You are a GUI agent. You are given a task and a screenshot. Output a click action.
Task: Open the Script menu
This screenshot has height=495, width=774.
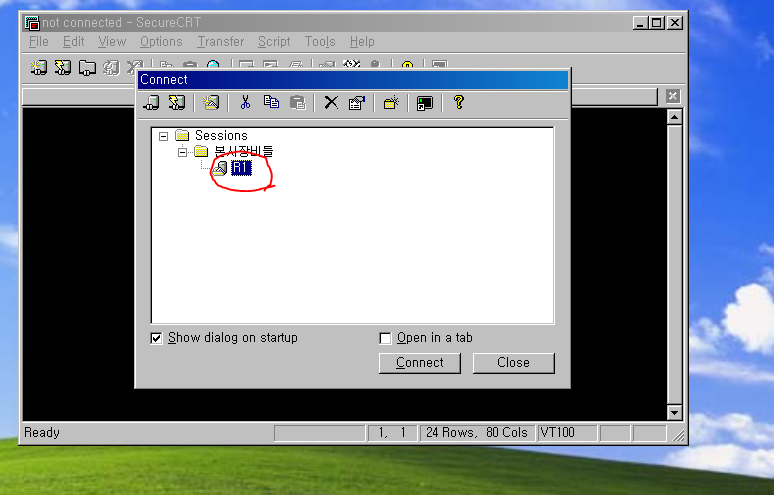pos(274,41)
